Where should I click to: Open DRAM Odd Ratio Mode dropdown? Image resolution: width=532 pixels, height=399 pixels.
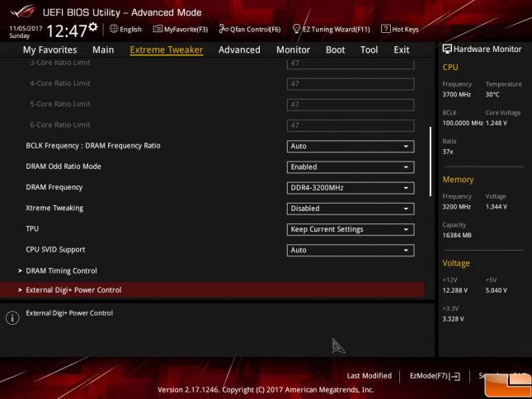click(351, 167)
